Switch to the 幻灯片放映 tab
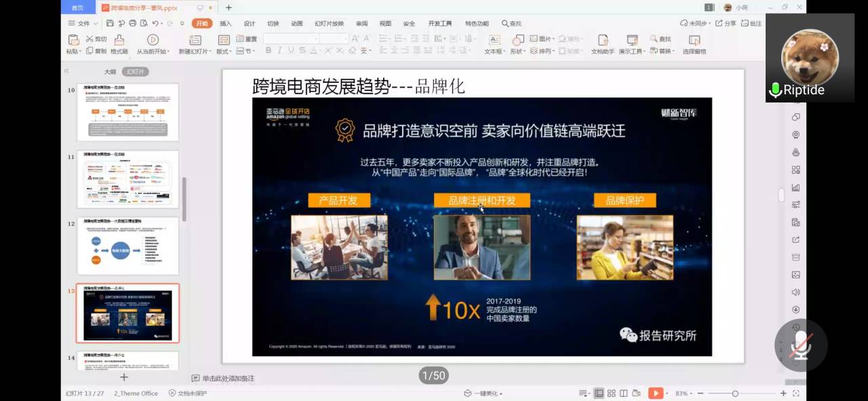 point(329,23)
